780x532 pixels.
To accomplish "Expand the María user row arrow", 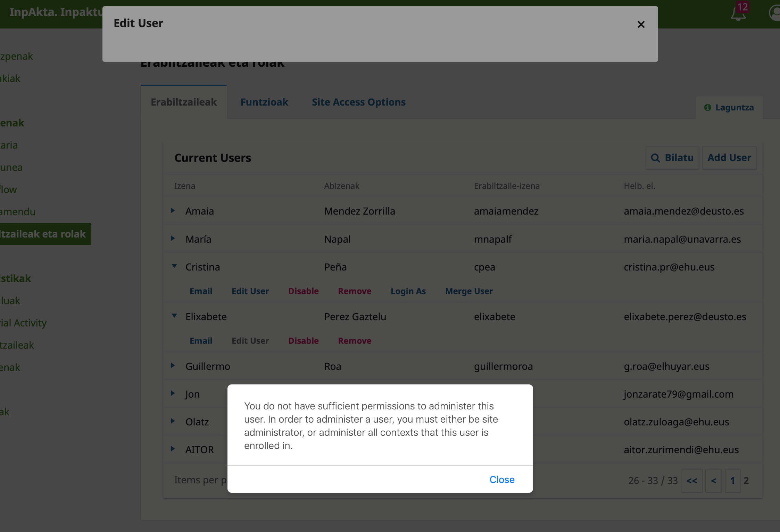I will pyautogui.click(x=173, y=239).
